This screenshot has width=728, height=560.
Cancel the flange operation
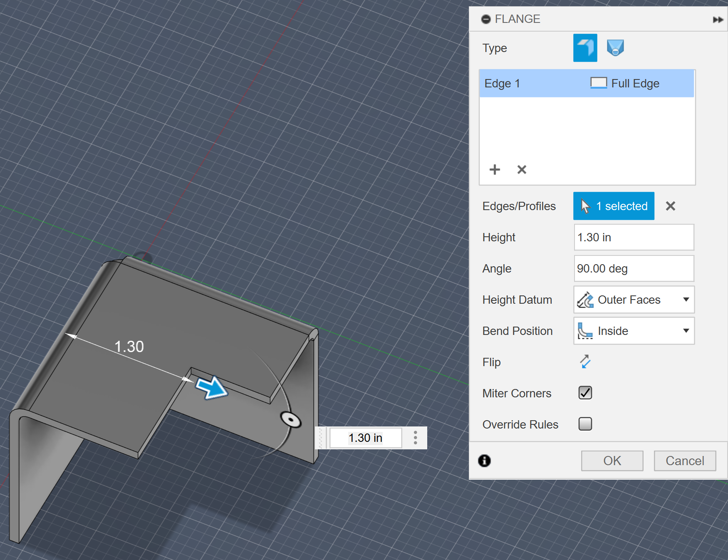(684, 461)
